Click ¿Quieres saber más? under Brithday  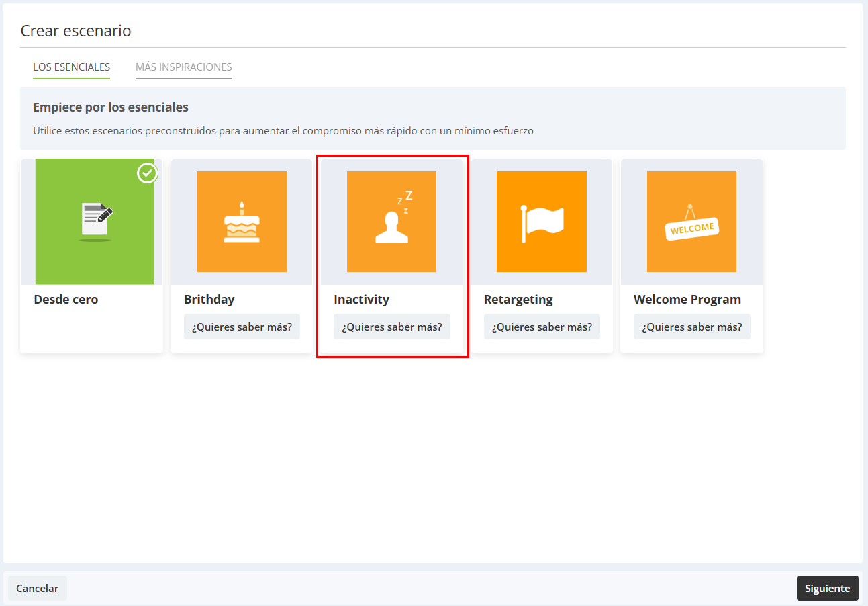click(x=242, y=327)
